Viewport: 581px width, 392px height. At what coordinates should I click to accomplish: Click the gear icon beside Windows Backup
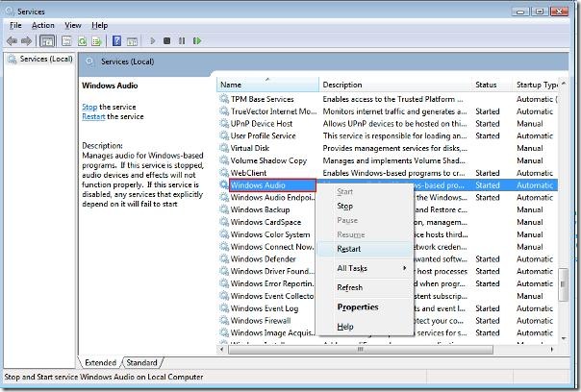point(224,209)
